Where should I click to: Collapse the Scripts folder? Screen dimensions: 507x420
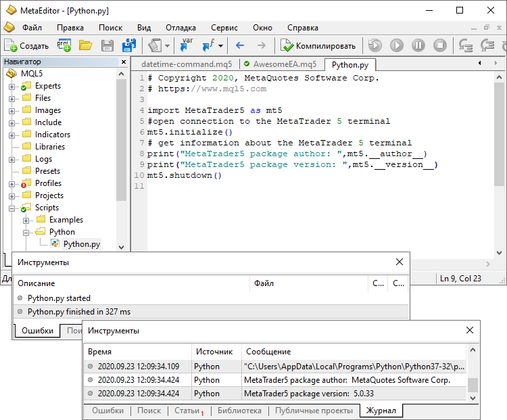pos(12,208)
